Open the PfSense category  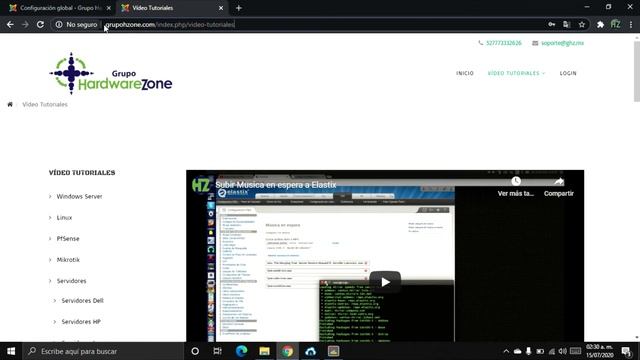point(68,239)
